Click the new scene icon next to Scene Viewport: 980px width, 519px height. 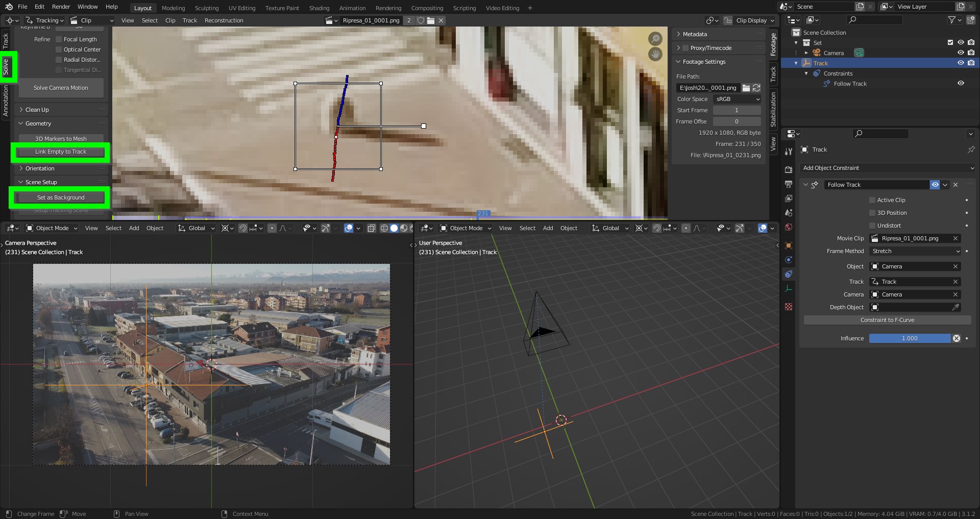click(860, 7)
